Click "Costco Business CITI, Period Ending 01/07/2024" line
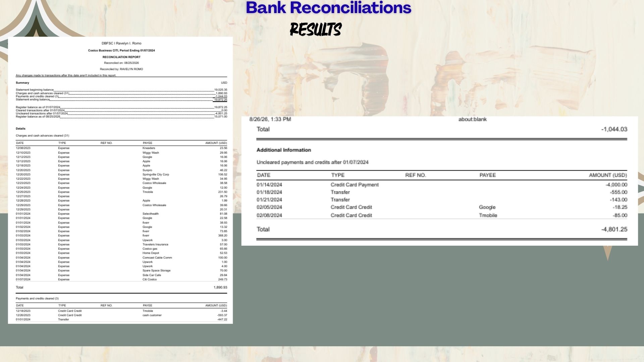This screenshot has height=362, width=644. (121, 51)
